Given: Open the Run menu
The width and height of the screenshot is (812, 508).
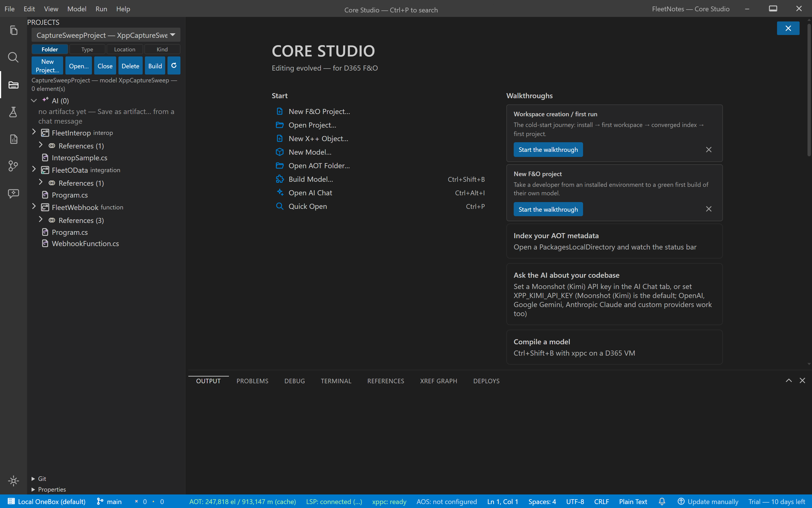Looking at the screenshot, I should coord(101,9).
